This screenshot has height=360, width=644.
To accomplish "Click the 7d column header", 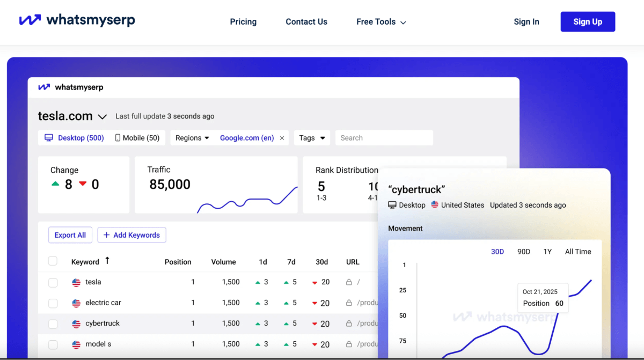I will tap(291, 262).
